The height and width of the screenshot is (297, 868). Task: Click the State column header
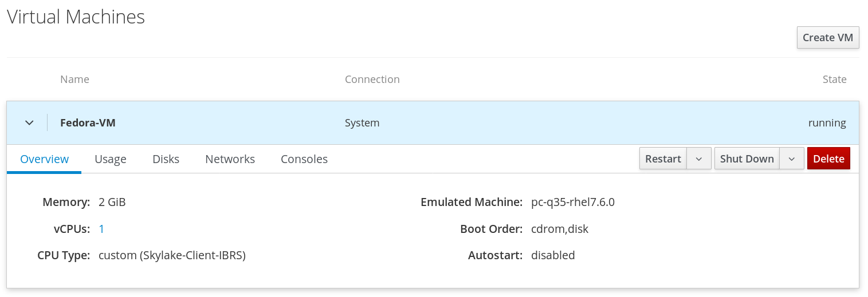(x=834, y=80)
